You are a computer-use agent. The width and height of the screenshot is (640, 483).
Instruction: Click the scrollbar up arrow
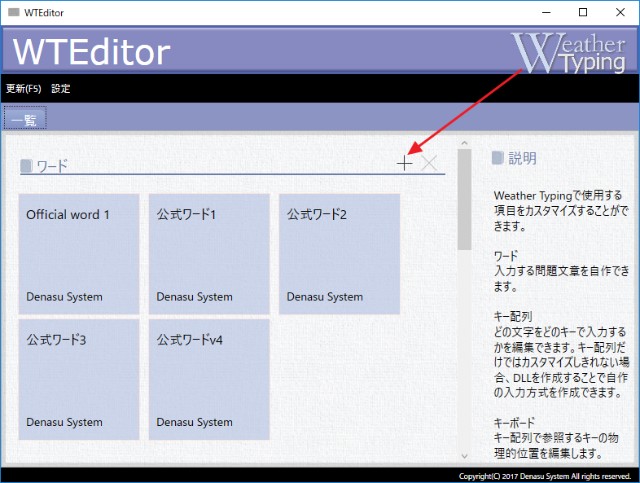[464, 144]
